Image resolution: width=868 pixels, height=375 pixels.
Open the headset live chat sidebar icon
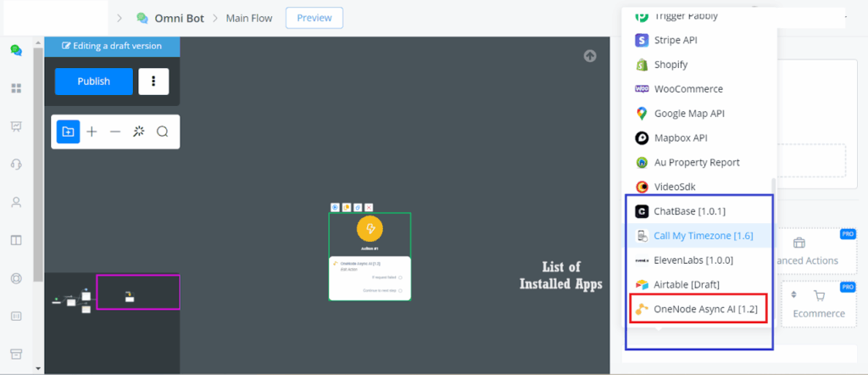15,165
